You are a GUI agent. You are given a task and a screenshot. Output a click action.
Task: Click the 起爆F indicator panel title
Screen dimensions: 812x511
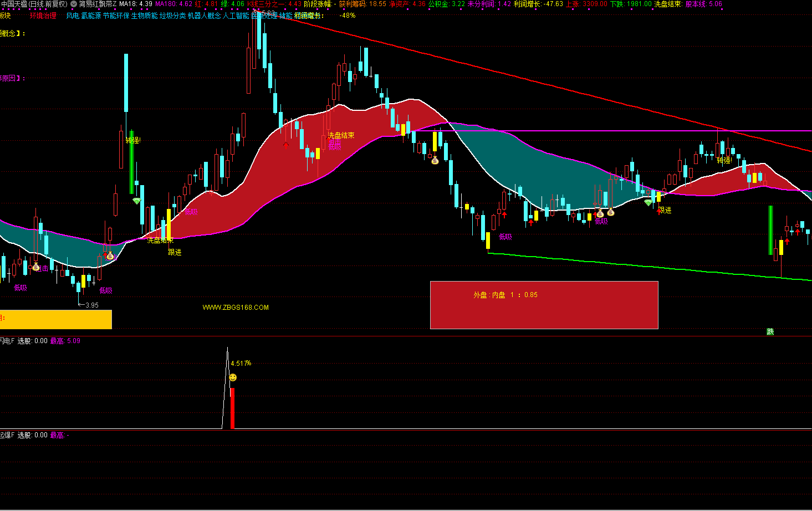click(7, 435)
